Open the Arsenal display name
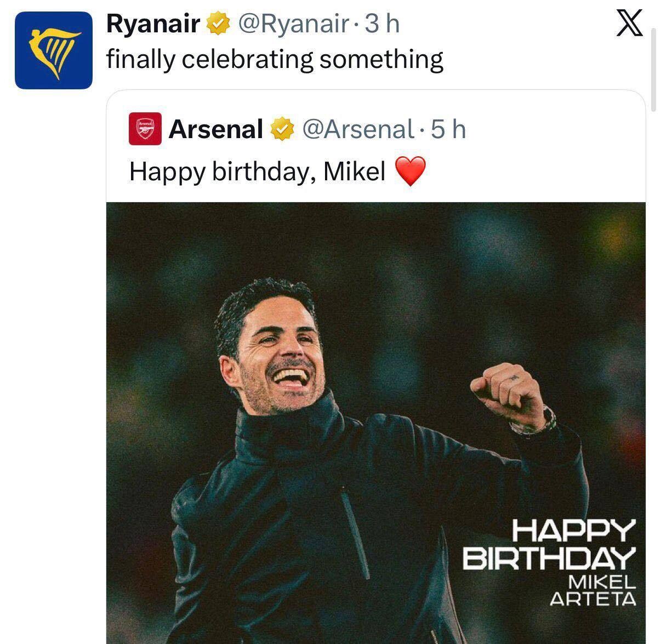This screenshot has height=644, width=661. click(216, 129)
